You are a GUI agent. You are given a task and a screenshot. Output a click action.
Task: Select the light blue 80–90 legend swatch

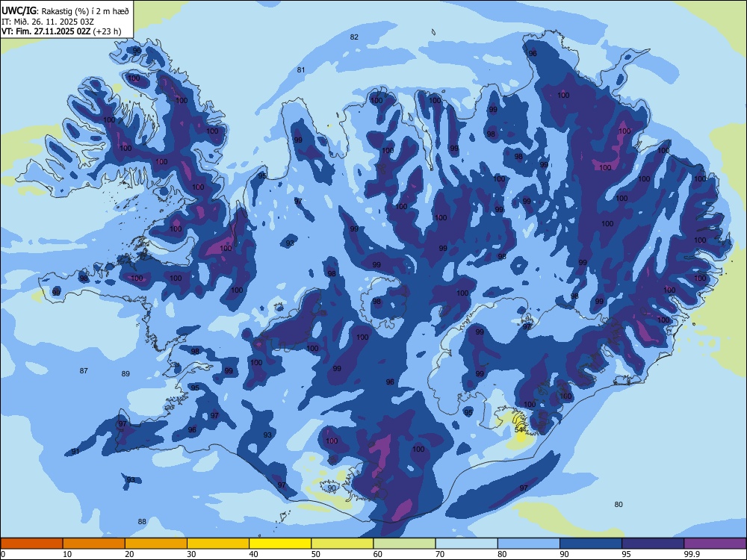click(529, 544)
